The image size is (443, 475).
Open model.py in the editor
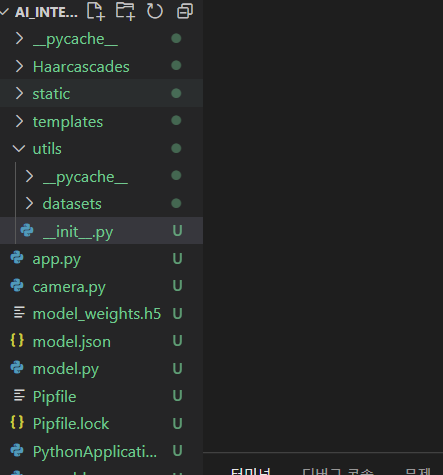tap(101, 368)
